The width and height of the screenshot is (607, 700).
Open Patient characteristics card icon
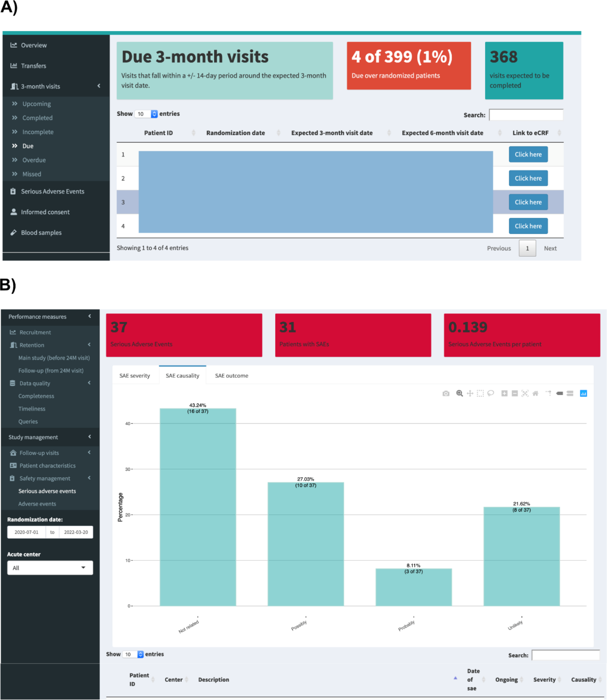tap(13, 465)
